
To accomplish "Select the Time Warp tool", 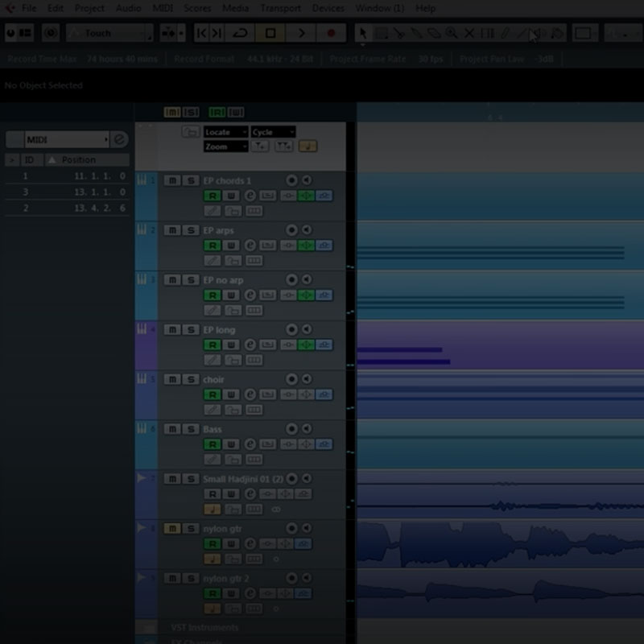I will pos(487,33).
